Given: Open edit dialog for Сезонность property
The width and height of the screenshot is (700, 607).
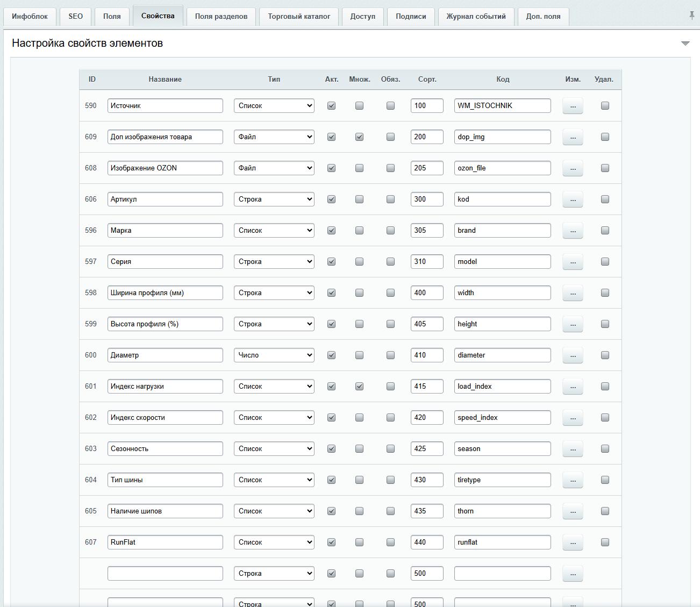Looking at the screenshot, I should click(573, 449).
